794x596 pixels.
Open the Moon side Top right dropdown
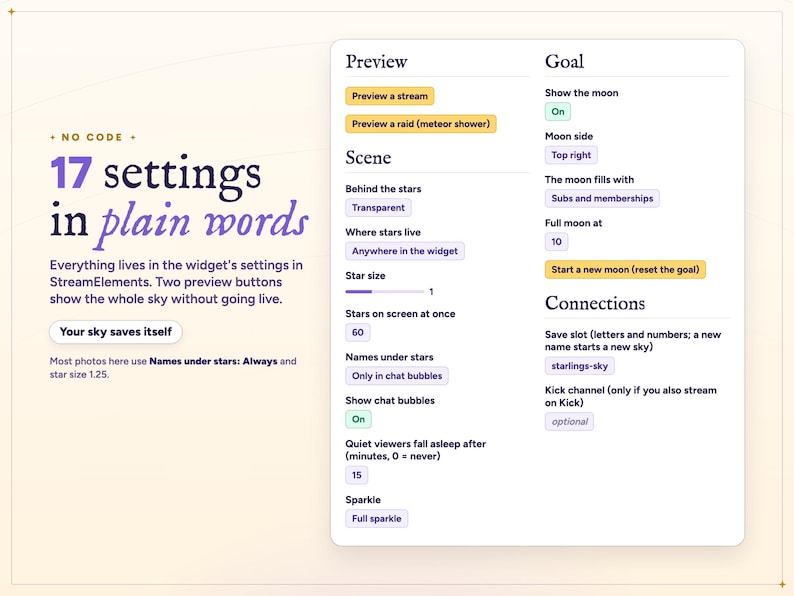click(x=571, y=155)
